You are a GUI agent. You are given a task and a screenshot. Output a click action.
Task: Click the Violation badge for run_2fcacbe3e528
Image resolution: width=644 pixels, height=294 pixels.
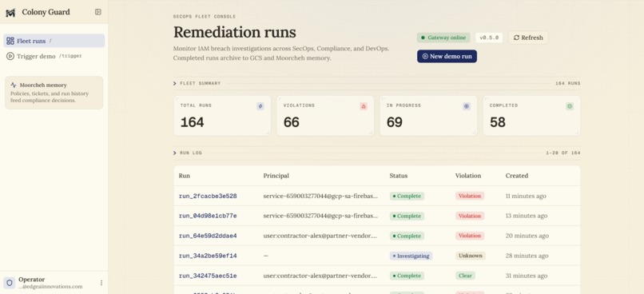point(470,197)
